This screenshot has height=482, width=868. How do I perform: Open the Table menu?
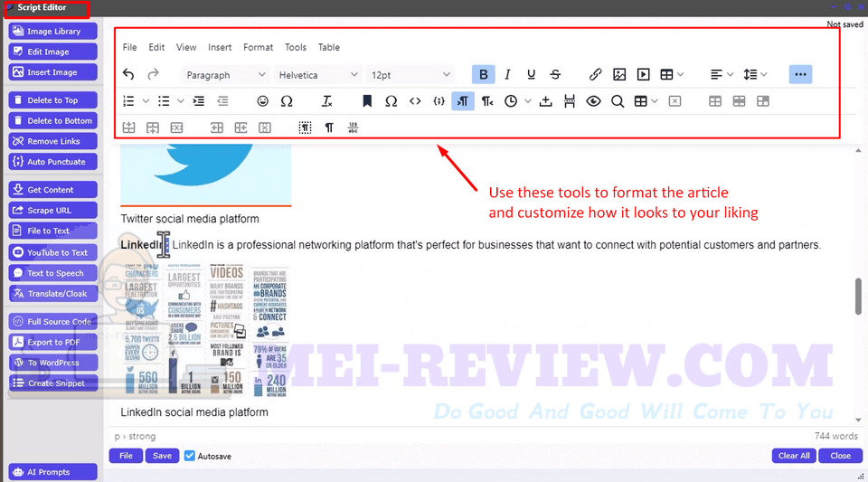[329, 48]
